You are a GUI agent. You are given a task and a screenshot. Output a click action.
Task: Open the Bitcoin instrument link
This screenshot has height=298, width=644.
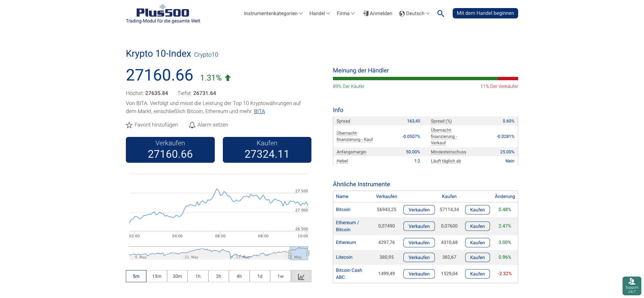[x=343, y=209]
